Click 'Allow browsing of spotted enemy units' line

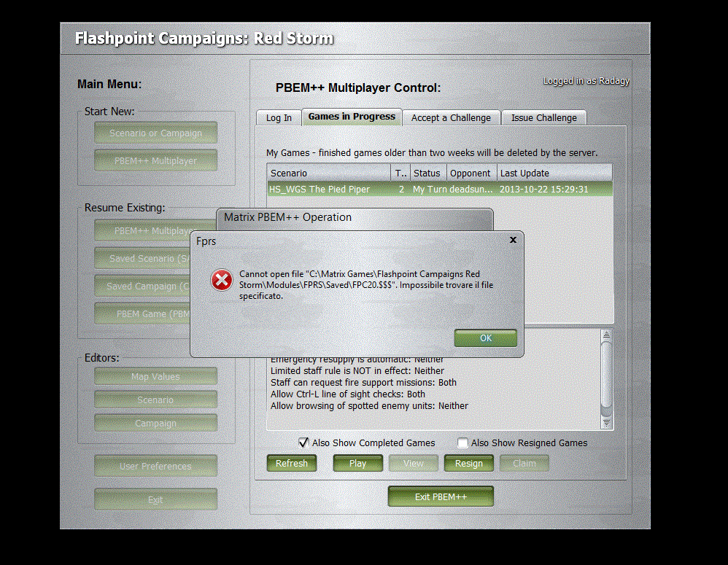369,406
